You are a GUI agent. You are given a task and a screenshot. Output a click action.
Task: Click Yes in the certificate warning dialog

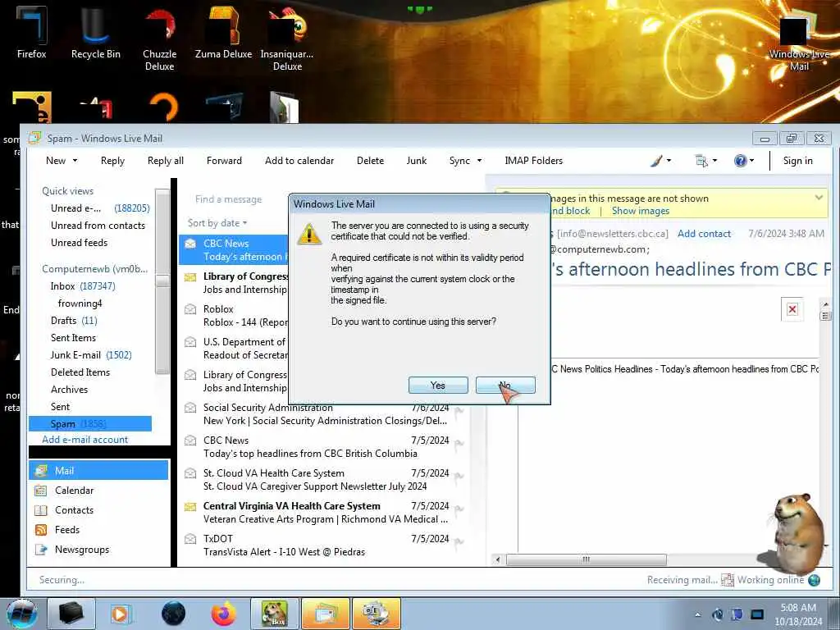click(x=438, y=386)
